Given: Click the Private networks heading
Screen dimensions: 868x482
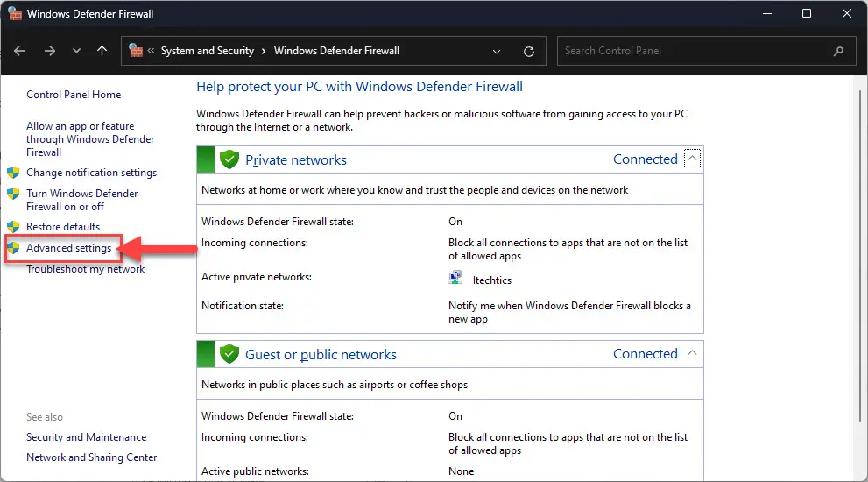Looking at the screenshot, I should [295, 160].
